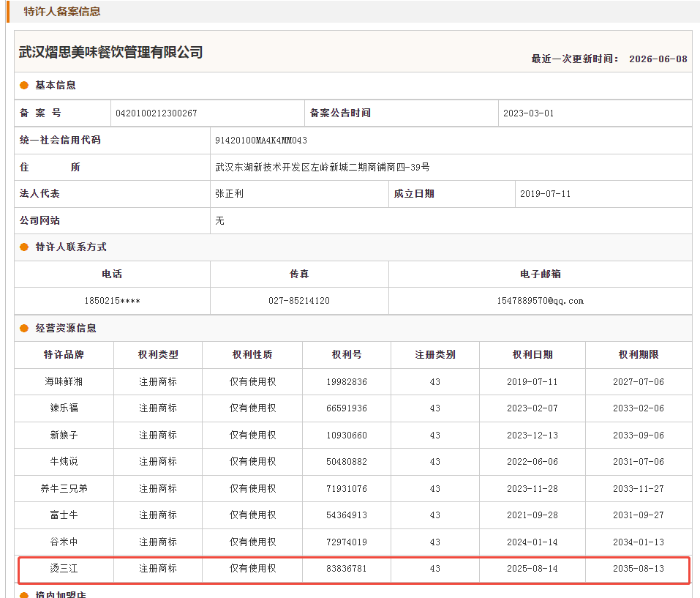This screenshot has height=598, width=700.
Task: Select filing number 0420100212300267
Action: coord(157,113)
